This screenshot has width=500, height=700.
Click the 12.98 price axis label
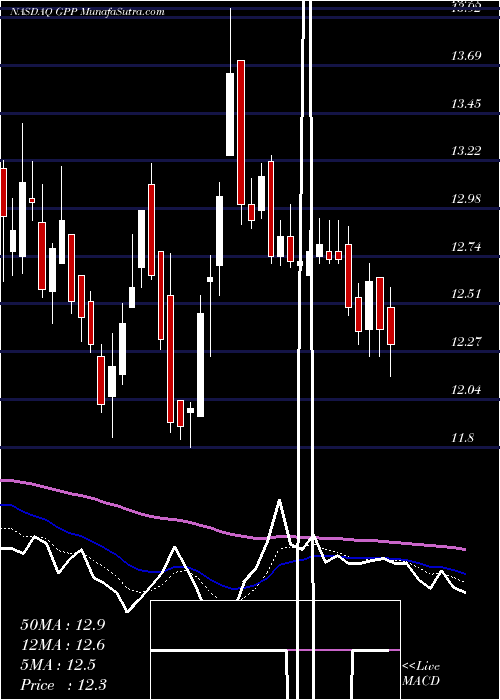[x=467, y=199]
